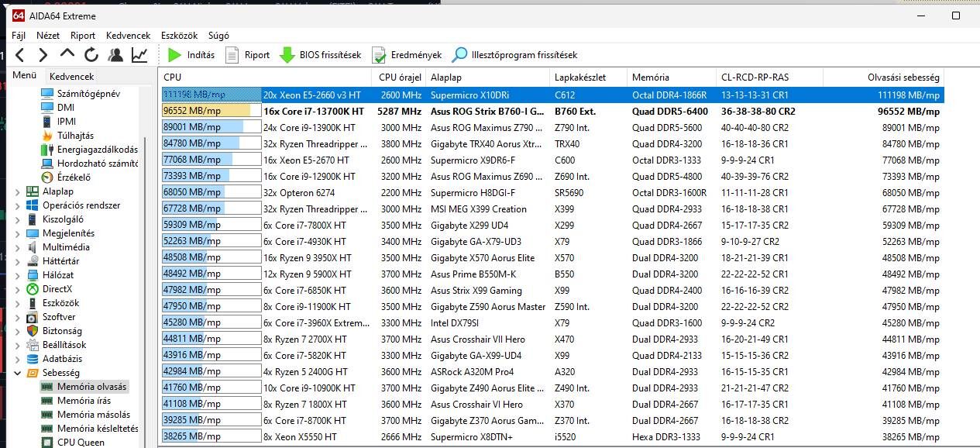The height and width of the screenshot is (448, 980).
Task: Expand the Hálózat tree node
Action: [18, 275]
